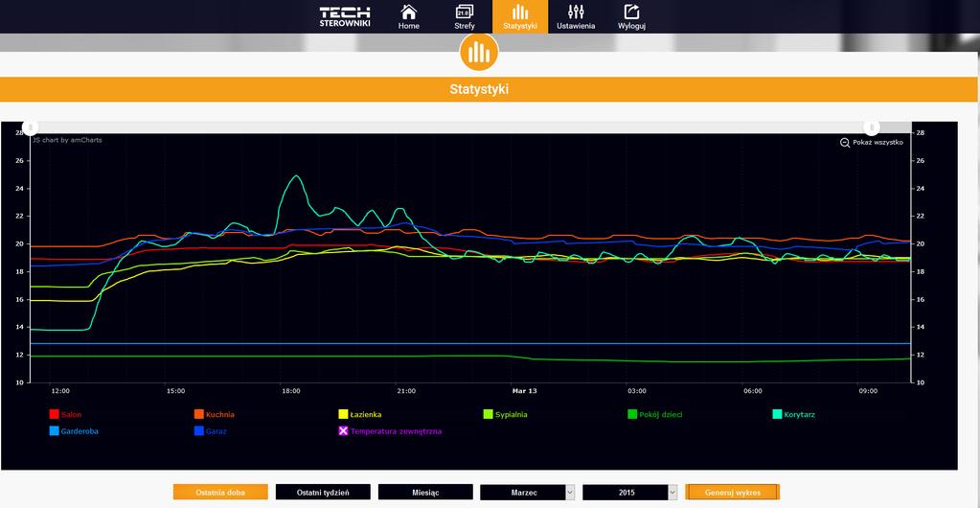Click the arrow of the Marzec dropdown
This screenshot has width=980, height=508.
click(x=570, y=493)
